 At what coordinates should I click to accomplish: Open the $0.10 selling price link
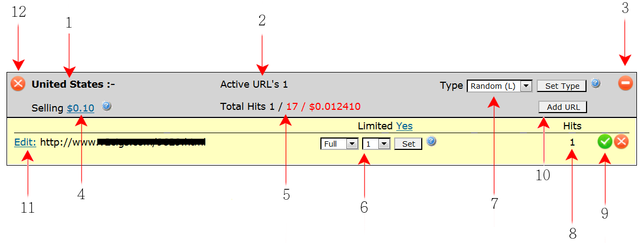coord(80,108)
